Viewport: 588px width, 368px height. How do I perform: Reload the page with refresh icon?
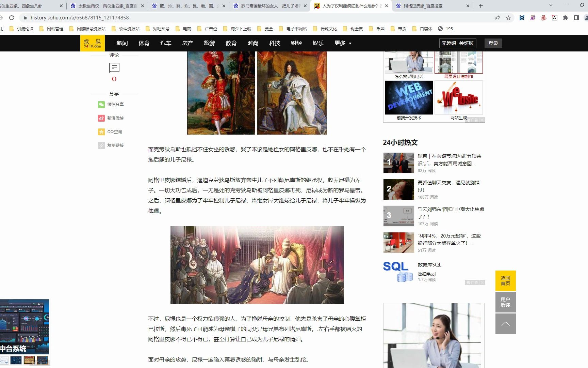[12, 18]
